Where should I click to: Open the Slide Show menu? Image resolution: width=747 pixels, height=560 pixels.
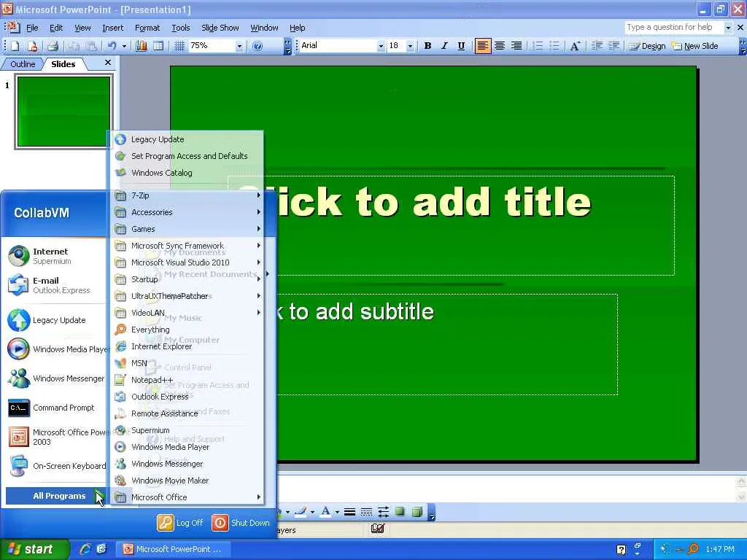click(x=220, y=28)
